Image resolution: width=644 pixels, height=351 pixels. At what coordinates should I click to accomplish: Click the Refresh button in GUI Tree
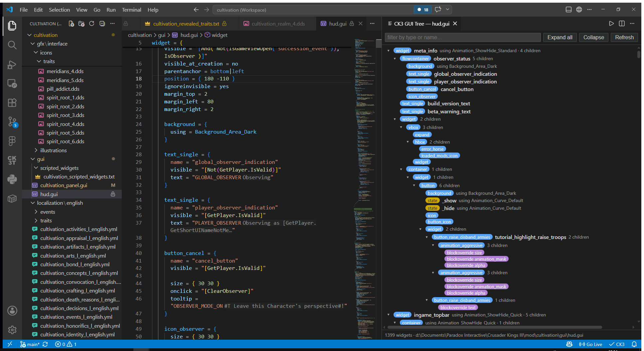click(x=624, y=37)
